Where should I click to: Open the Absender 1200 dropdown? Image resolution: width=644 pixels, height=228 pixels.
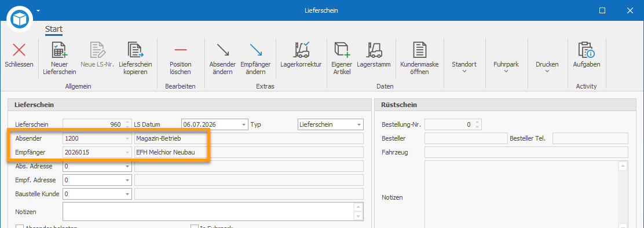[128, 139]
